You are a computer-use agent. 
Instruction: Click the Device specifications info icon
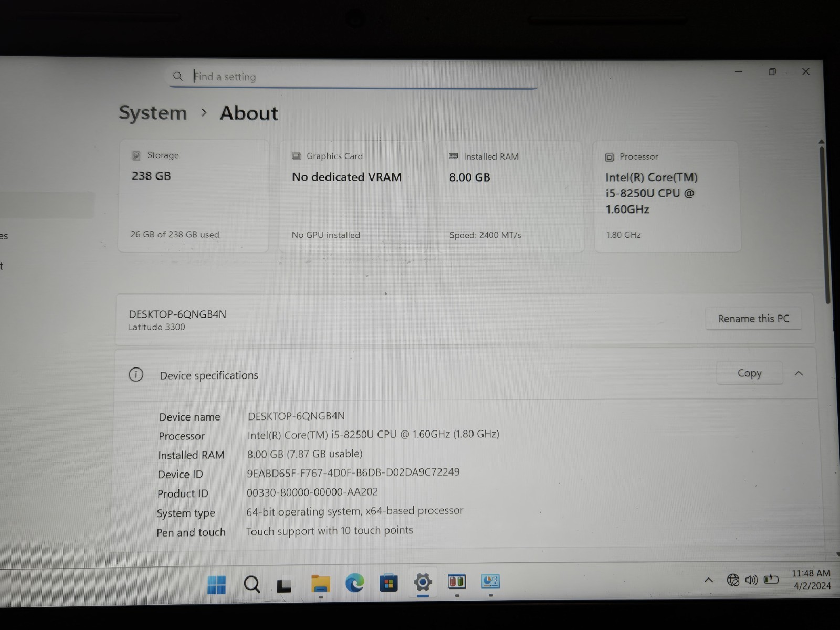(x=136, y=375)
